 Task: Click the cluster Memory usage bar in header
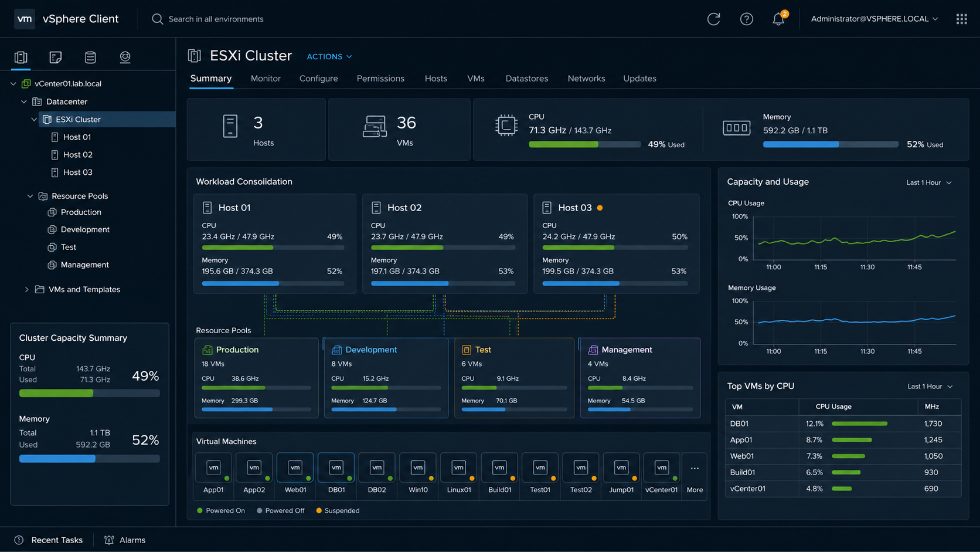point(831,144)
